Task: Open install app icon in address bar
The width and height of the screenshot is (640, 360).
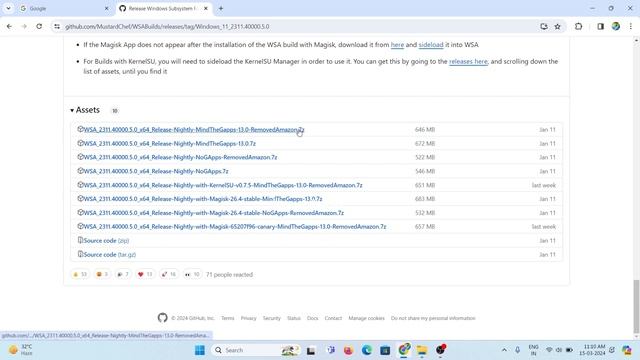Action: 544,27
